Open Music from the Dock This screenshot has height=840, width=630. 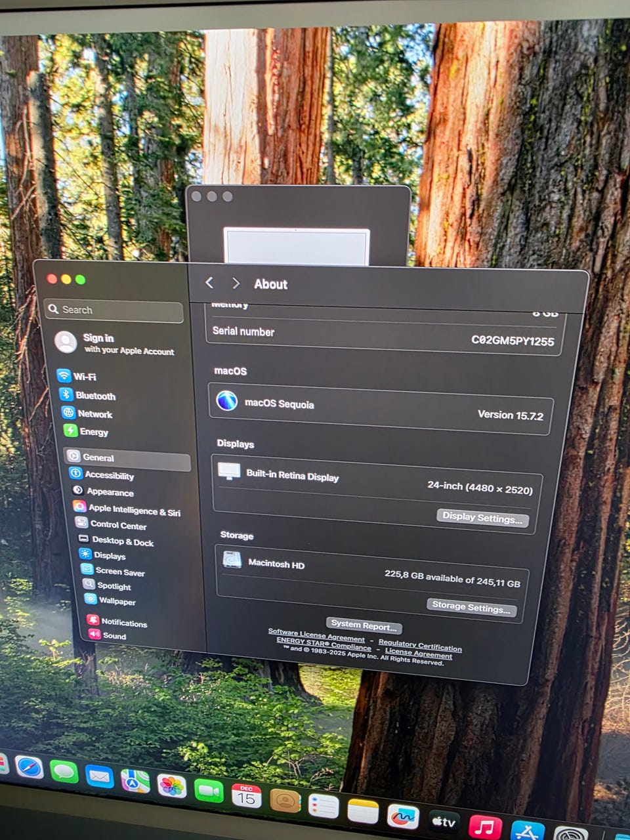coord(486,827)
